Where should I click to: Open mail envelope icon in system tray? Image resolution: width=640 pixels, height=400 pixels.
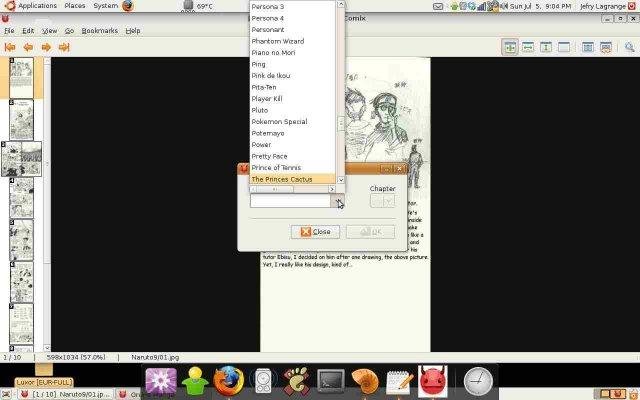coord(438,6)
